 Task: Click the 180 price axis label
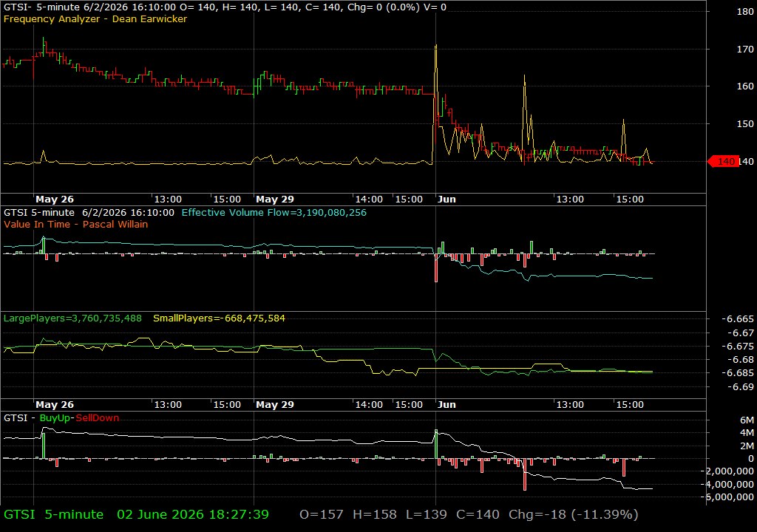tap(745, 12)
